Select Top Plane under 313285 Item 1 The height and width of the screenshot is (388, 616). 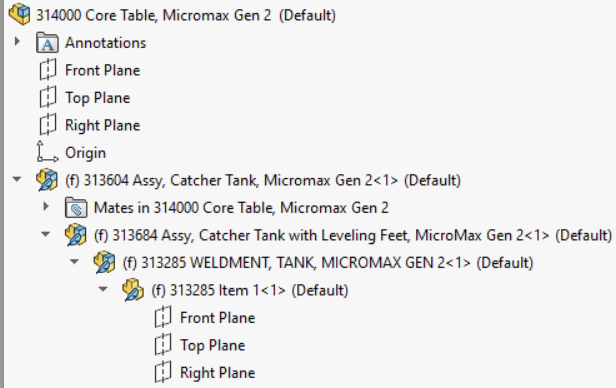click(x=200, y=345)
